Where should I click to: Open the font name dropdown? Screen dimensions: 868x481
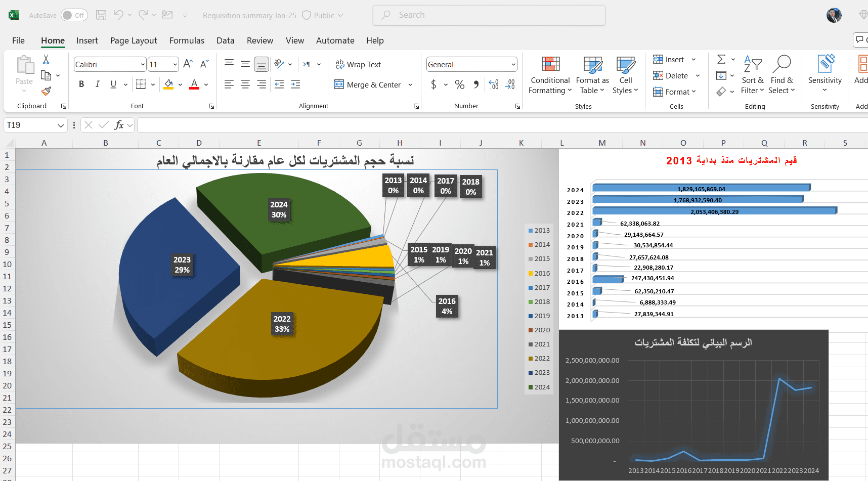(x=143, y=64)
